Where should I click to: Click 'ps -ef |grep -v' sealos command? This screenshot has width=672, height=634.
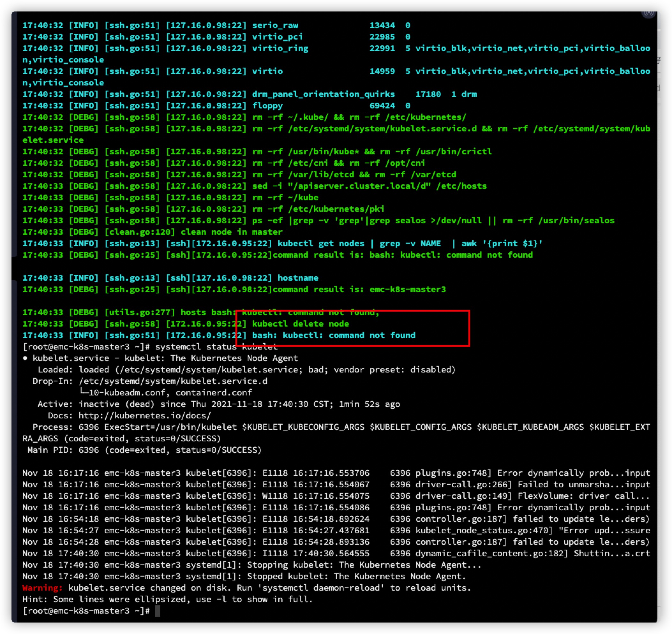(433, 221)
